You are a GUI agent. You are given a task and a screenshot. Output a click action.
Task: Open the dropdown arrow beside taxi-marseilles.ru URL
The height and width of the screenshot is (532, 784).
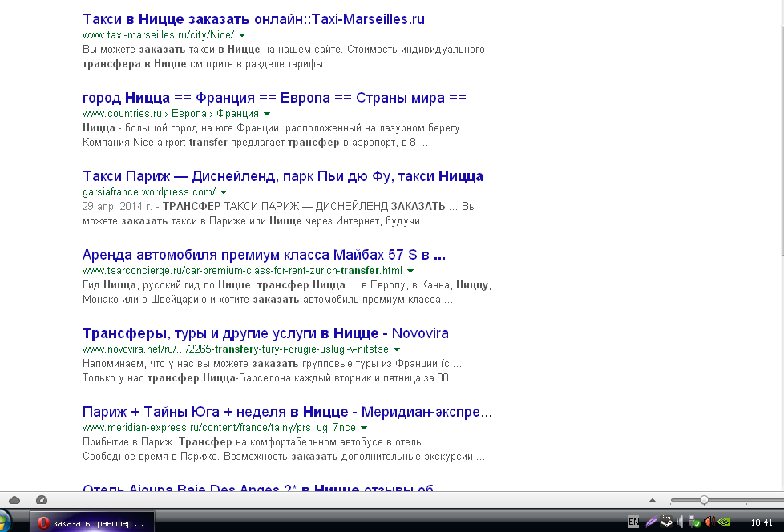[x=242, y=35]
